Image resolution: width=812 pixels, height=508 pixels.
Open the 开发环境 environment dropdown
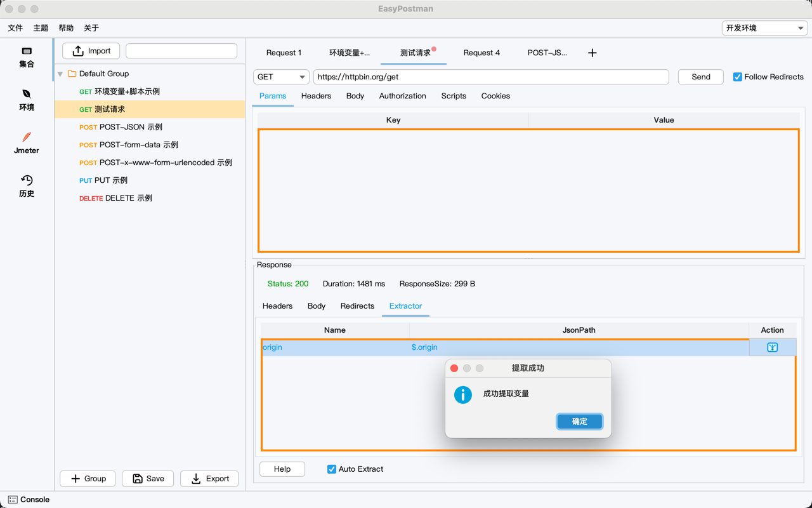point(764,28)
